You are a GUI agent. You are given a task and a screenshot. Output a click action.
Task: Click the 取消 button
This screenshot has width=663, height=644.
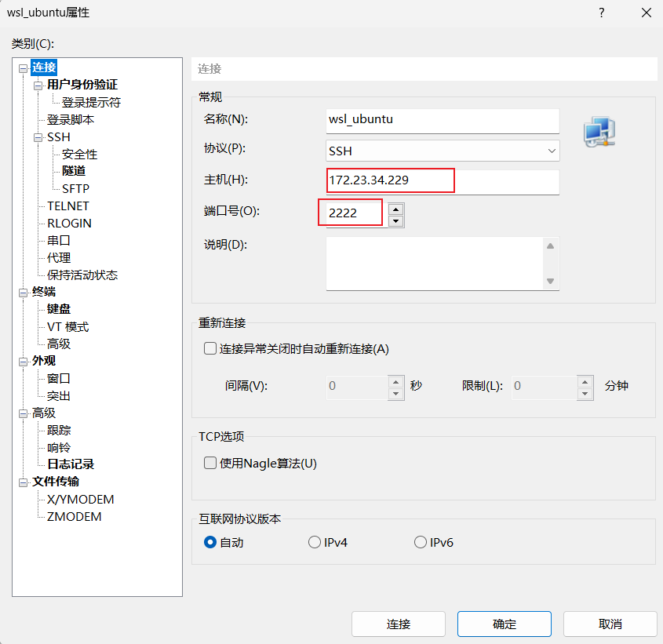pyautogui.click(x=610, y=624)
